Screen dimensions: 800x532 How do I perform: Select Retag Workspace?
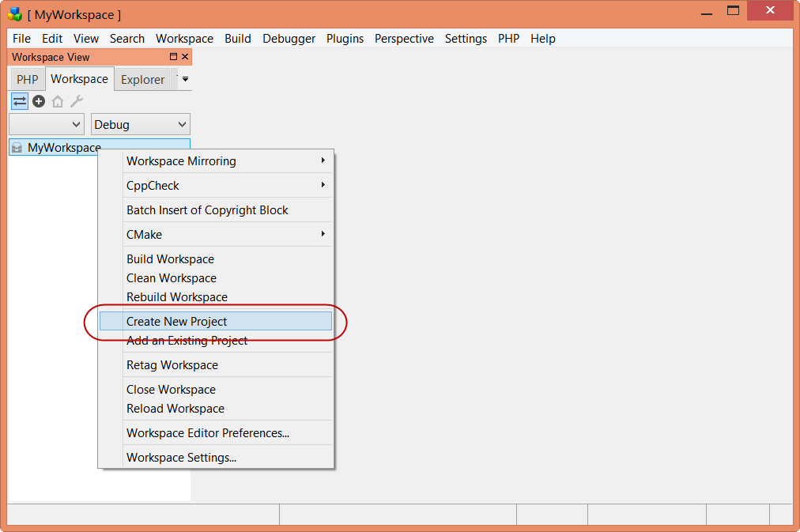[217, 365]
